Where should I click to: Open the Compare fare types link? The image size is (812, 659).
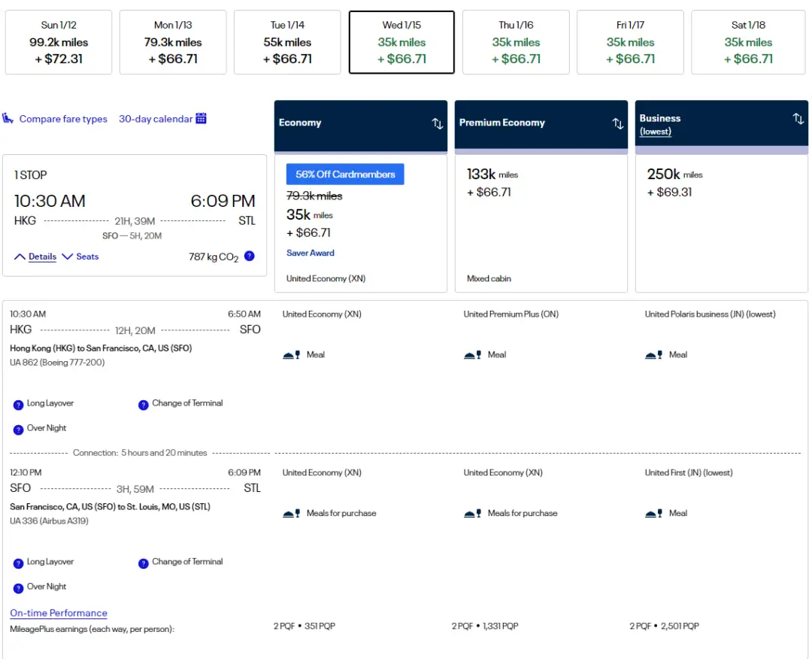(63, 119)
